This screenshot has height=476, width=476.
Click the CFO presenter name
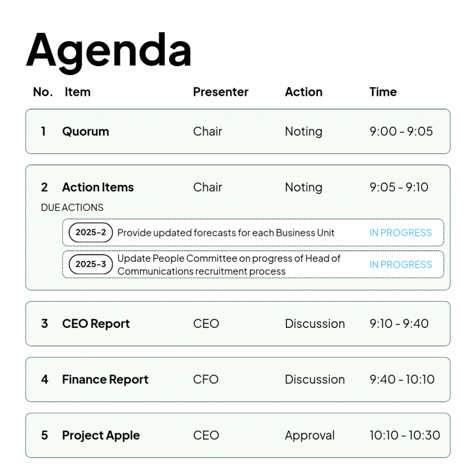(x=206, y=379)
